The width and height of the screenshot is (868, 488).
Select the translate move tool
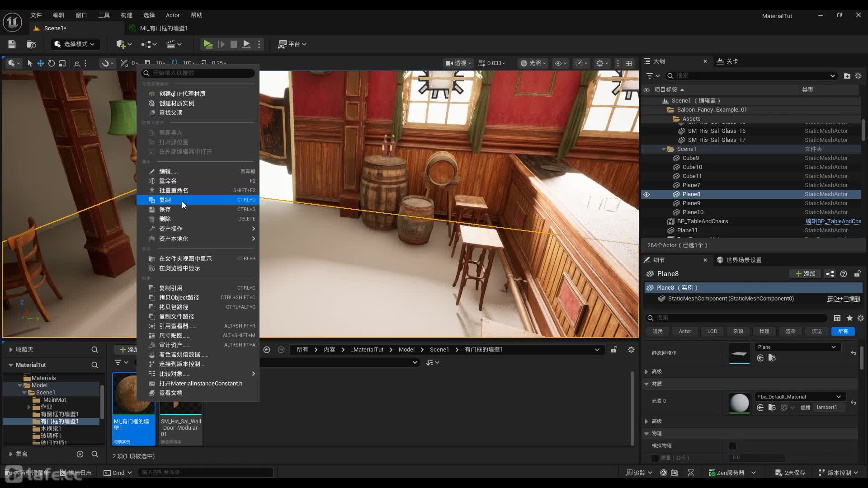(40, 63)
